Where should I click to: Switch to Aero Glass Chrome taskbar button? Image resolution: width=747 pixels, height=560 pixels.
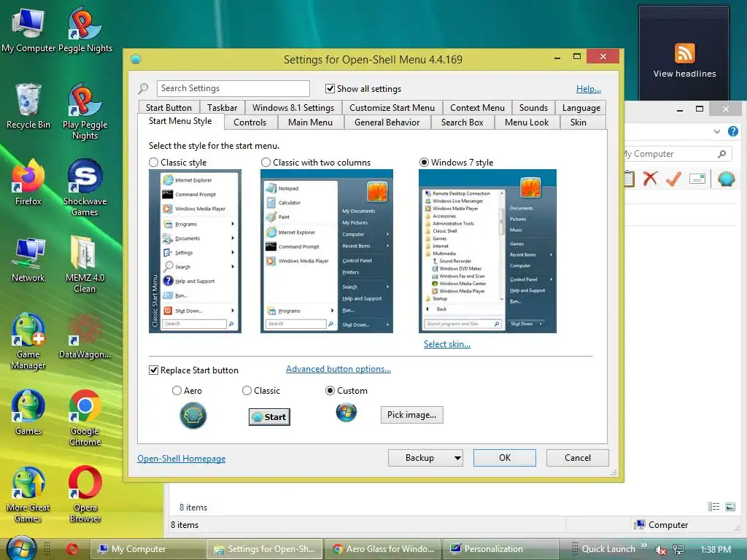click(384, 549)
